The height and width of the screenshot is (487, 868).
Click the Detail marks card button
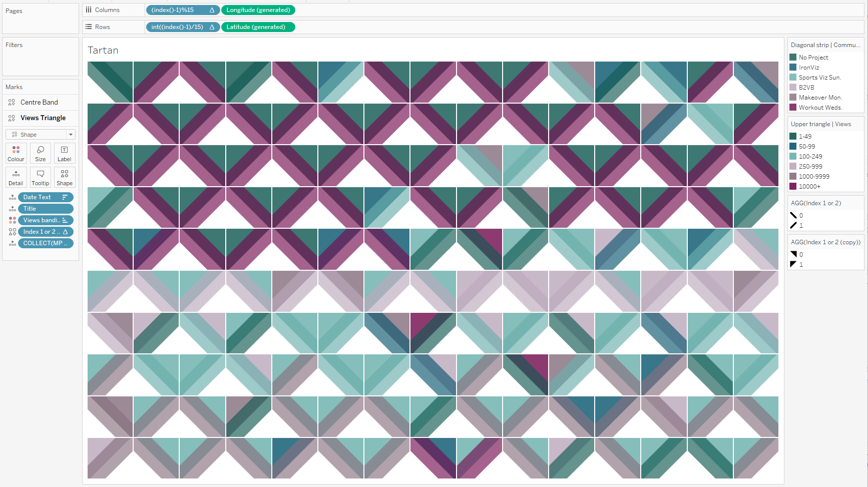(16, 177)
